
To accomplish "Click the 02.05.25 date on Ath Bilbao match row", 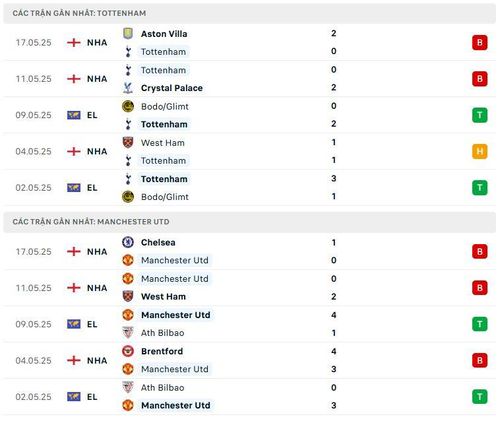I will [x=33, y=397].
